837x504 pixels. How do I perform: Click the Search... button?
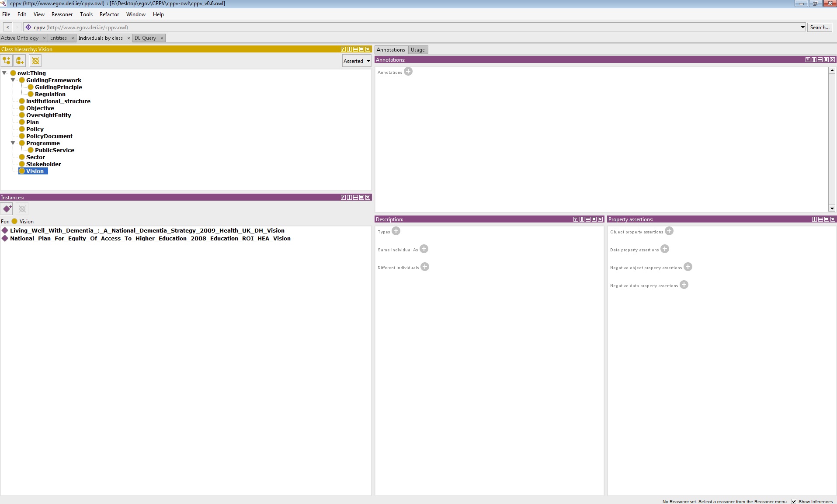[820, 27]
